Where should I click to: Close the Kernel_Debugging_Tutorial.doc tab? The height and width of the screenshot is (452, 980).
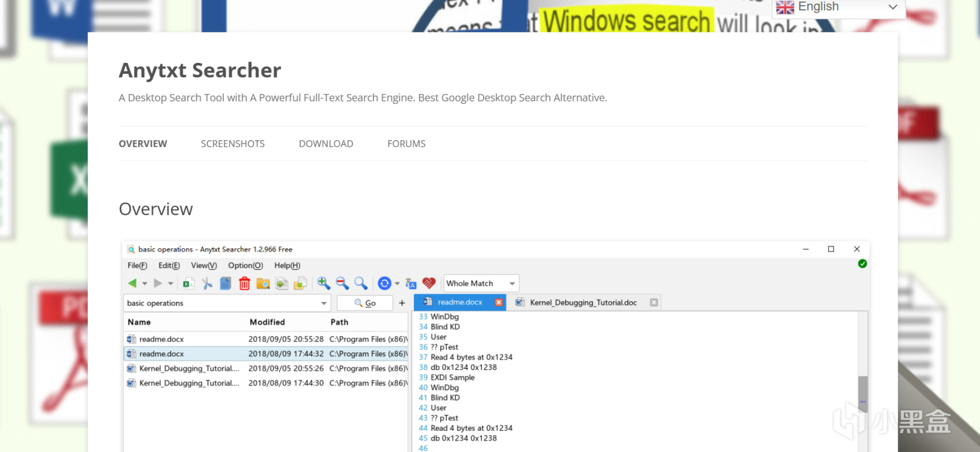pos(654,302)
